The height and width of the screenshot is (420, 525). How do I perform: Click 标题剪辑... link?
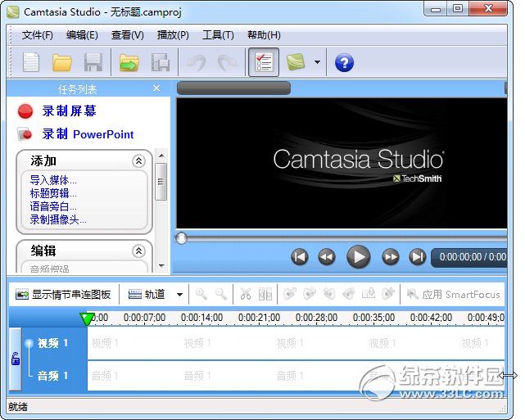click(x=53, y=193)
